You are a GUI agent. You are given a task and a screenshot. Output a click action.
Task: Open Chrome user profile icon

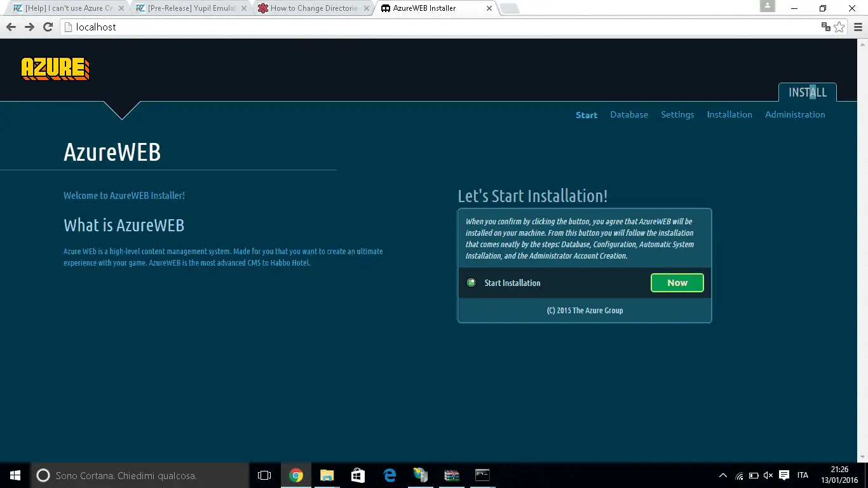768,6
